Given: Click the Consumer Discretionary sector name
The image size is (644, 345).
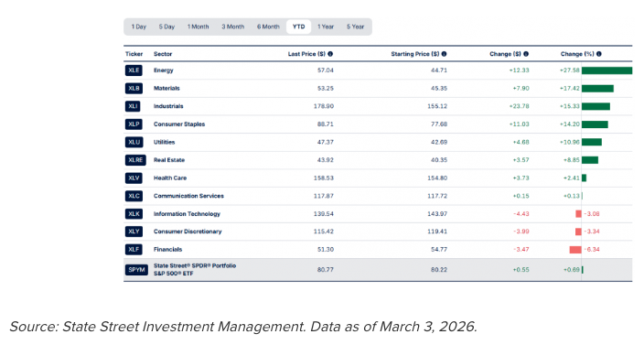Looking at the screenshot, I should tap(188, 232).
